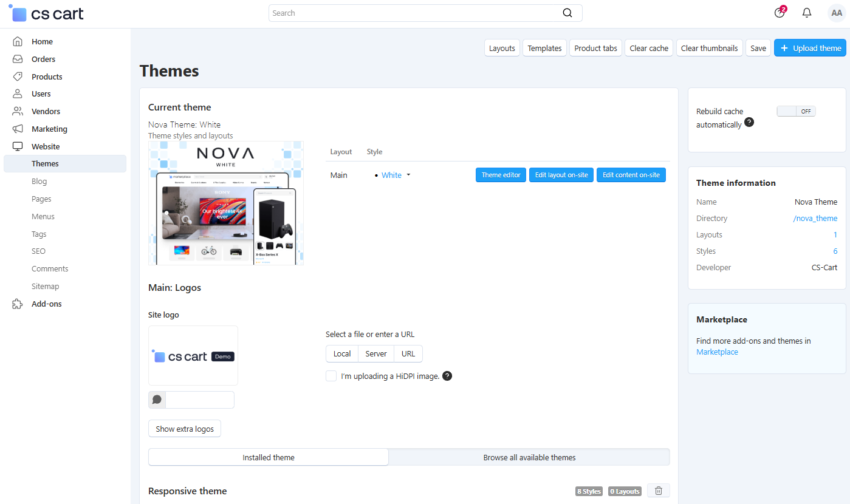
Task: Open the quick start guide icon with badge
Action: 780,13
